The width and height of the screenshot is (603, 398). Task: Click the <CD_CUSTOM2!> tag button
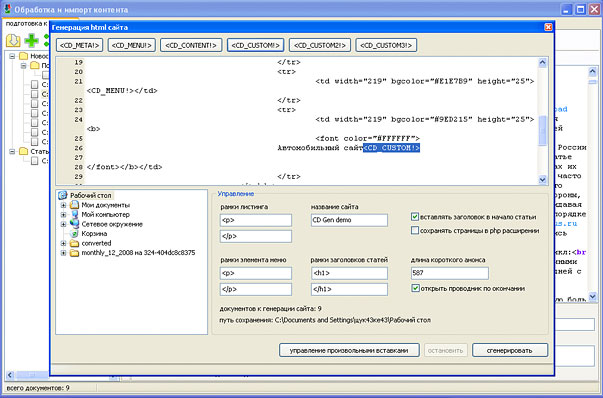pos(320,45)
